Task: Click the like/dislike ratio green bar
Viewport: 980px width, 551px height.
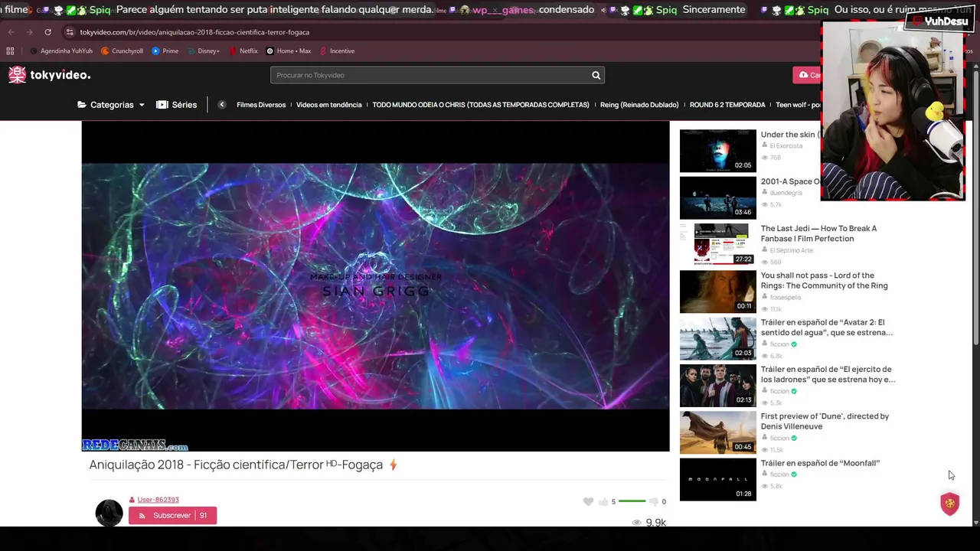Action: (x=632, y=501)
